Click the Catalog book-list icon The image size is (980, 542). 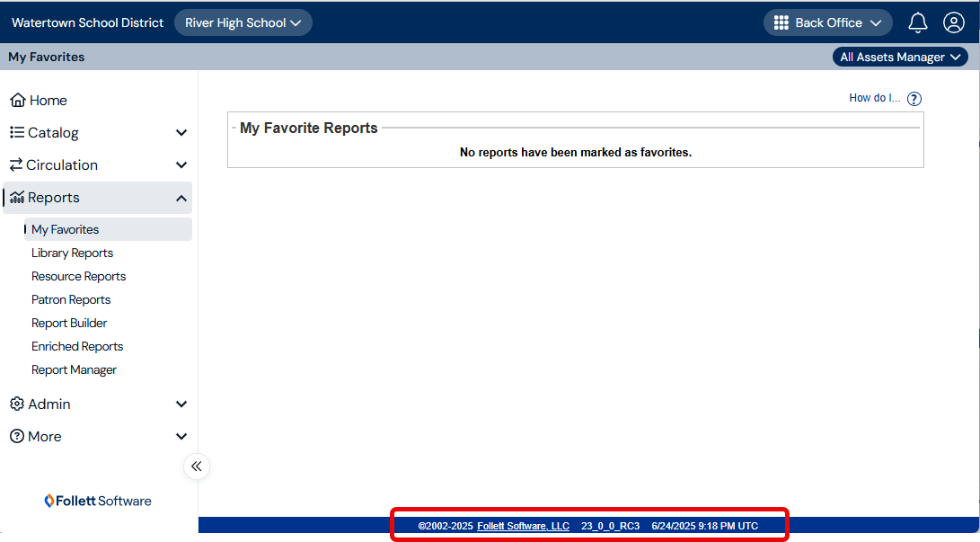click(x=15, y=132)
